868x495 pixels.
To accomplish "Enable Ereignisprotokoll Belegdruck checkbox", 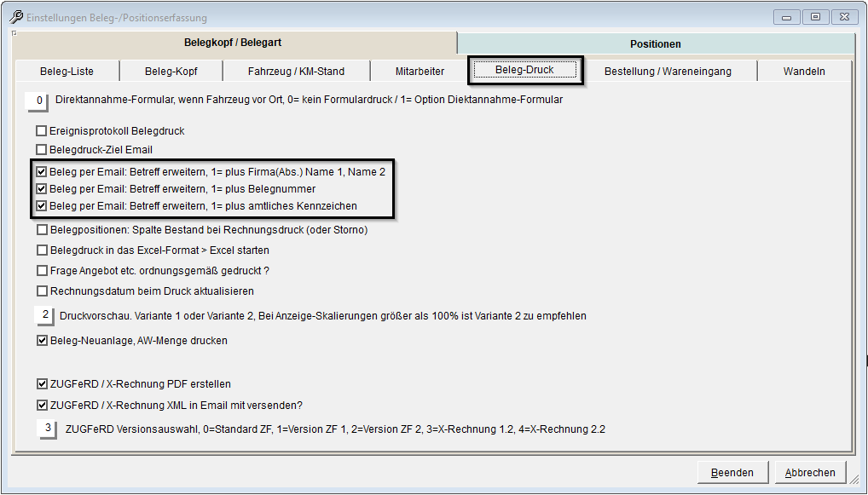I will click(41, 131).
